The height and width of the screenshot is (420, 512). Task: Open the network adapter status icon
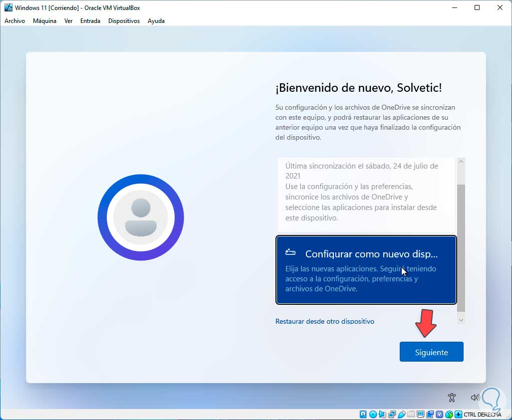tap(392, 415)
